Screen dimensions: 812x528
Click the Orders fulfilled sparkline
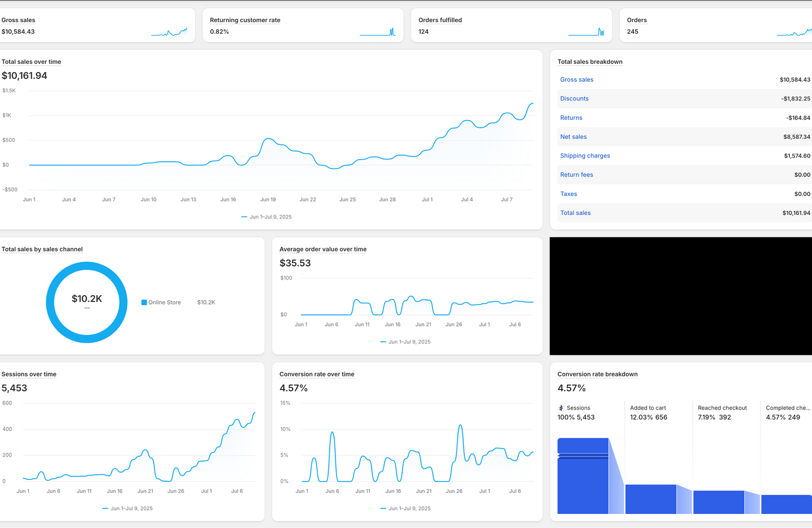point(586,32)
